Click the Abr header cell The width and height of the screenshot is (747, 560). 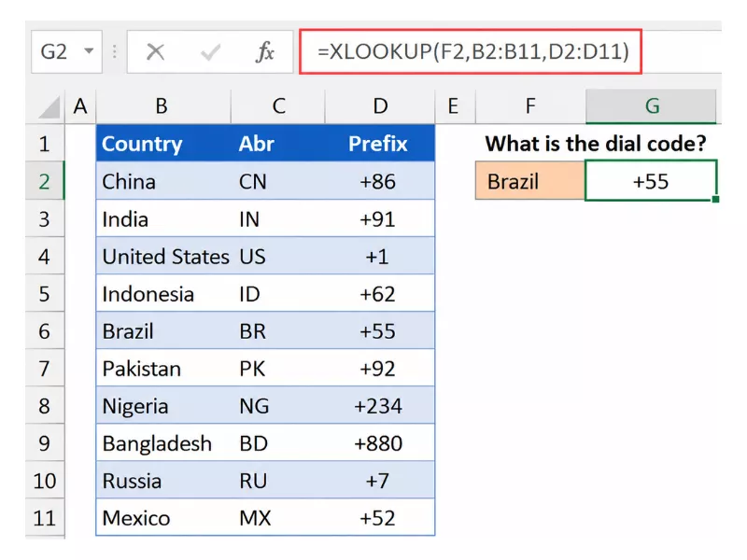[x=278, y=144]
